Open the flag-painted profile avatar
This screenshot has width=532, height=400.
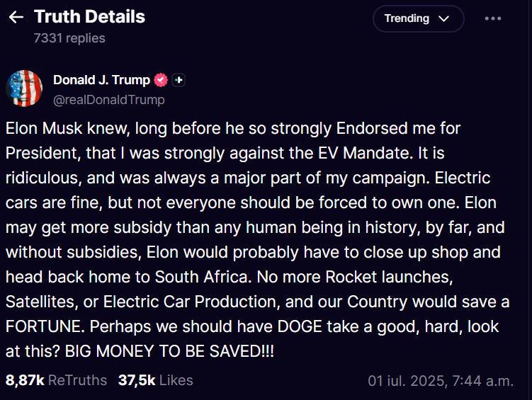pyautogui.click(x=24, y=88)
